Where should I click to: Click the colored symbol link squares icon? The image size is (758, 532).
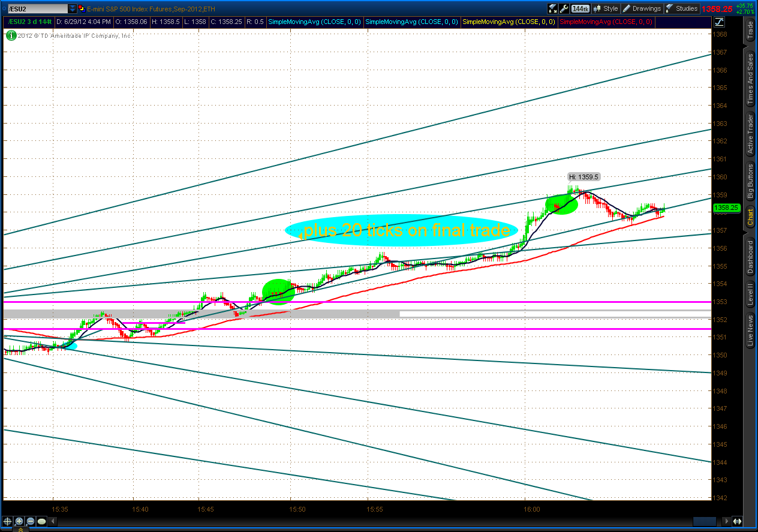click(81, 8)
